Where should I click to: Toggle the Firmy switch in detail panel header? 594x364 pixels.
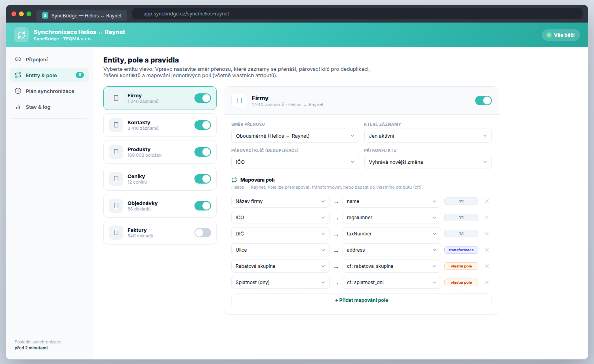click(484, 100)
